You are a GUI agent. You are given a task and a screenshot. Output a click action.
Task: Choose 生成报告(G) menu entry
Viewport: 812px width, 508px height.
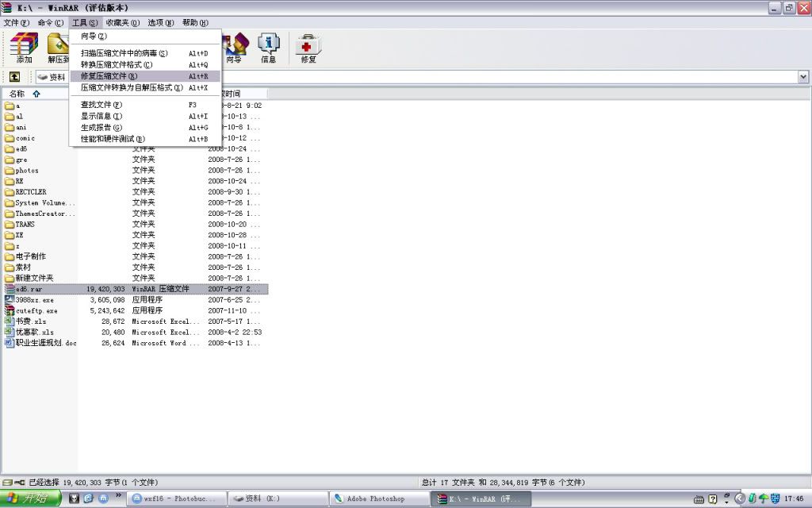145,128
